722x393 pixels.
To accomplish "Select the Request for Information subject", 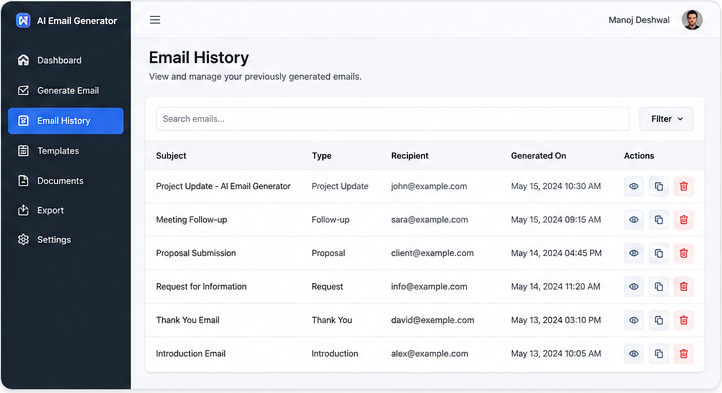I will tap(201, 287).
